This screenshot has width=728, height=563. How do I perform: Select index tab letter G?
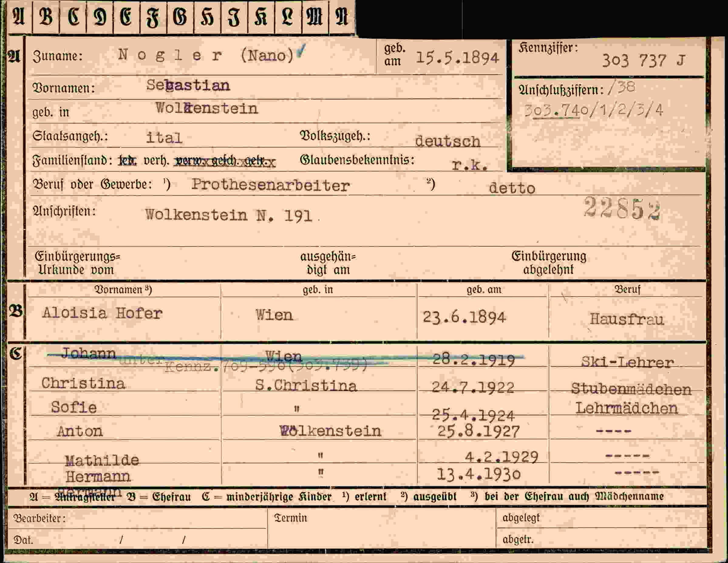click(180, 17)
